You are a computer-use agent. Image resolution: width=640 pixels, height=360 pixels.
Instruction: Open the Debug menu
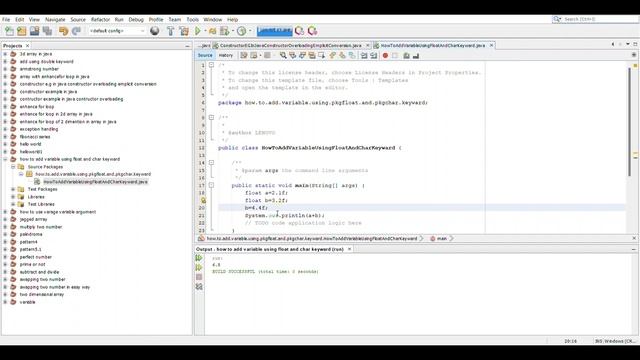point(136,19)
